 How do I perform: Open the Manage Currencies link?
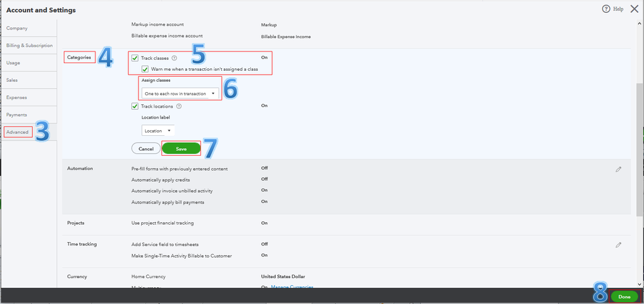292,287
